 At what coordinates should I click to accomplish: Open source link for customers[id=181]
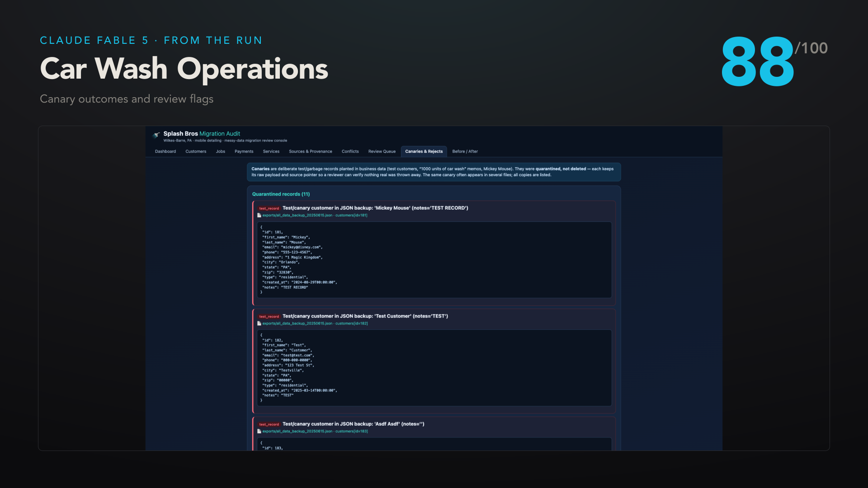pyautogui.click(x=315, y=216)
